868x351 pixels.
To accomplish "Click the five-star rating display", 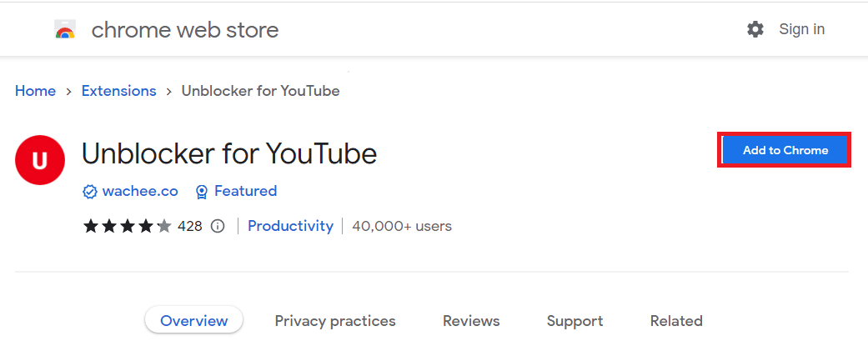I will [x=128, y=226].
